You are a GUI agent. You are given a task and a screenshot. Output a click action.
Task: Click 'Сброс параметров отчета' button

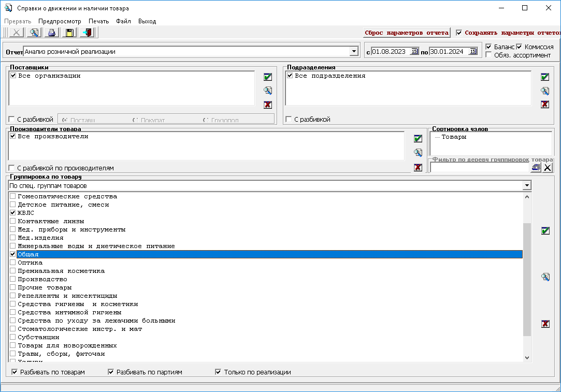pos(407,33)
